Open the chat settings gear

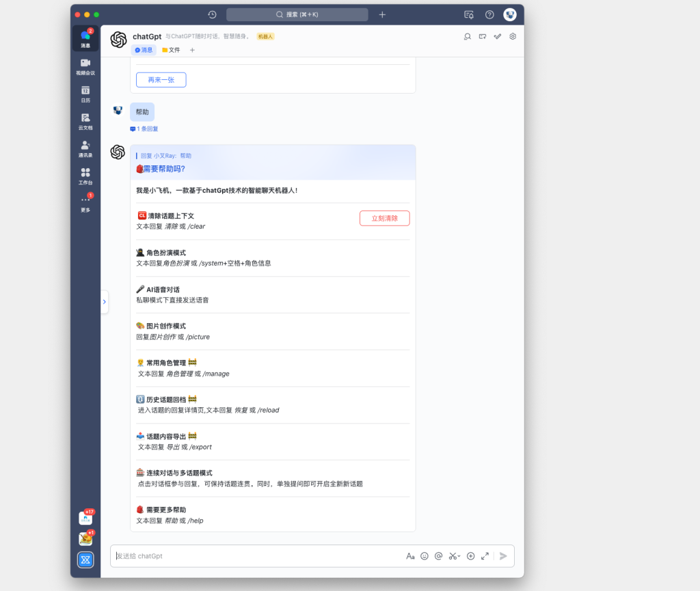click(513, 37)
